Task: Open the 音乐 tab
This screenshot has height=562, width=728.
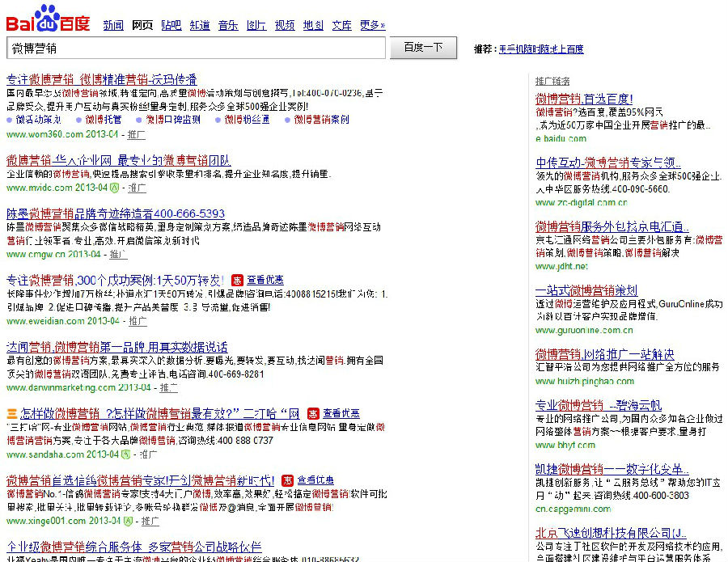Action: point(228,25)
